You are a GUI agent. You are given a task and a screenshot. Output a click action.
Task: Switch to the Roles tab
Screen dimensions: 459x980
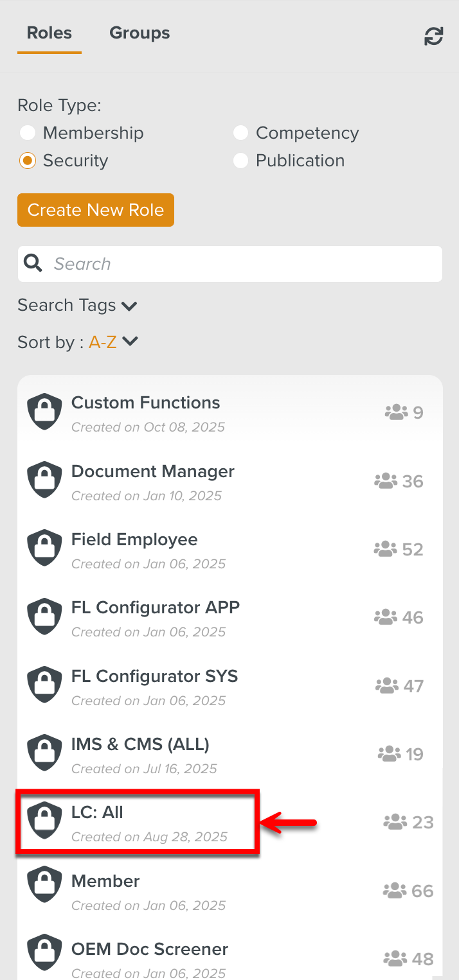click(x=50, y=33)
